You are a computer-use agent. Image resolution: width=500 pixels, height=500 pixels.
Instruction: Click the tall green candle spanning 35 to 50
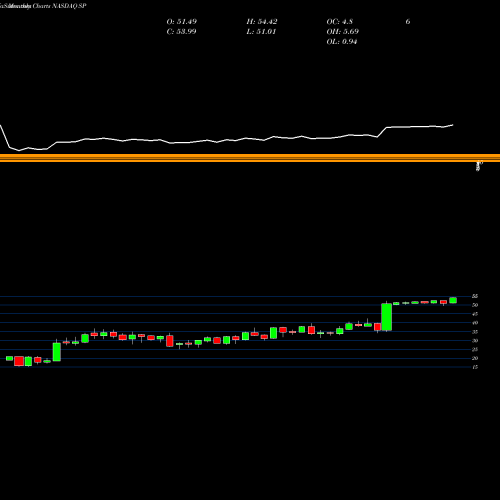tap(387, 317)
